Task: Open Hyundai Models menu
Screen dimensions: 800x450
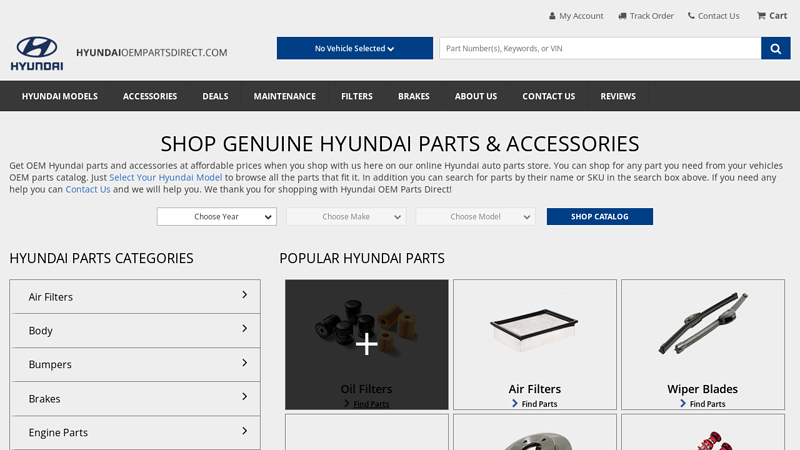Action: point(60,96)
